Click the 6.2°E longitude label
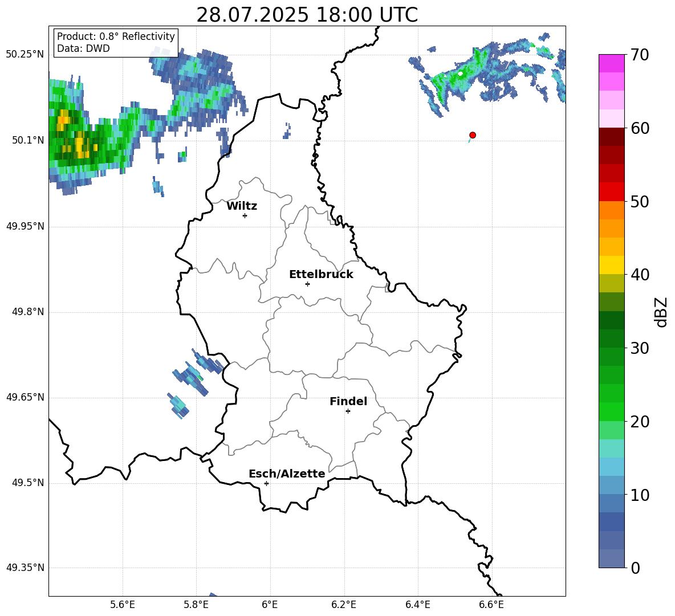The height and width of the screenshot is (616, 675). [344, 605]
